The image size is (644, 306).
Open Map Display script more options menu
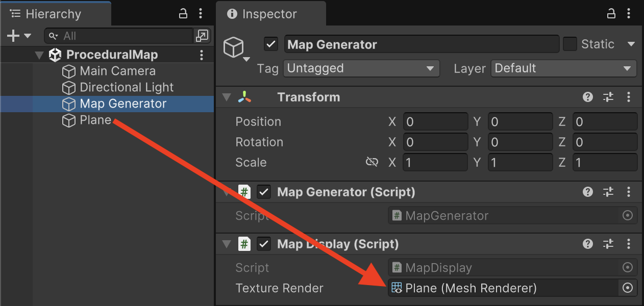coord(629,244)
